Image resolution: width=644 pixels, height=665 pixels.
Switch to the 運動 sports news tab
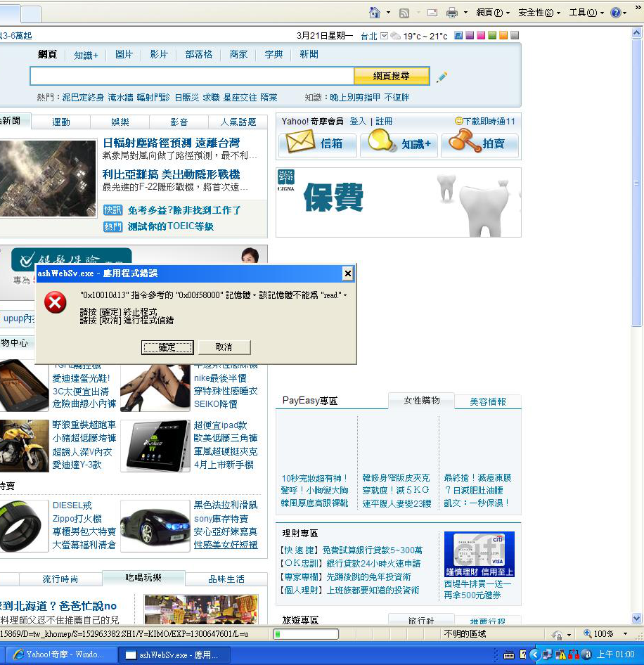61,122
